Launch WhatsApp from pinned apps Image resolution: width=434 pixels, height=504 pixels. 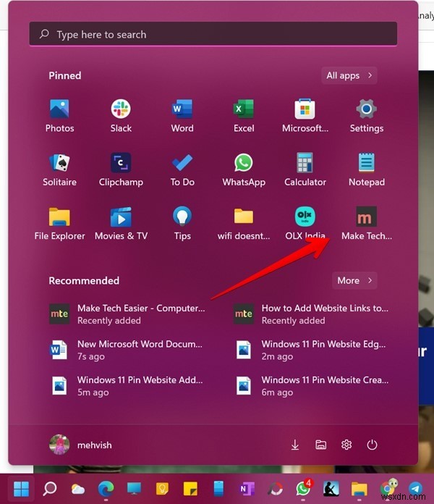[x=244, y=169]
